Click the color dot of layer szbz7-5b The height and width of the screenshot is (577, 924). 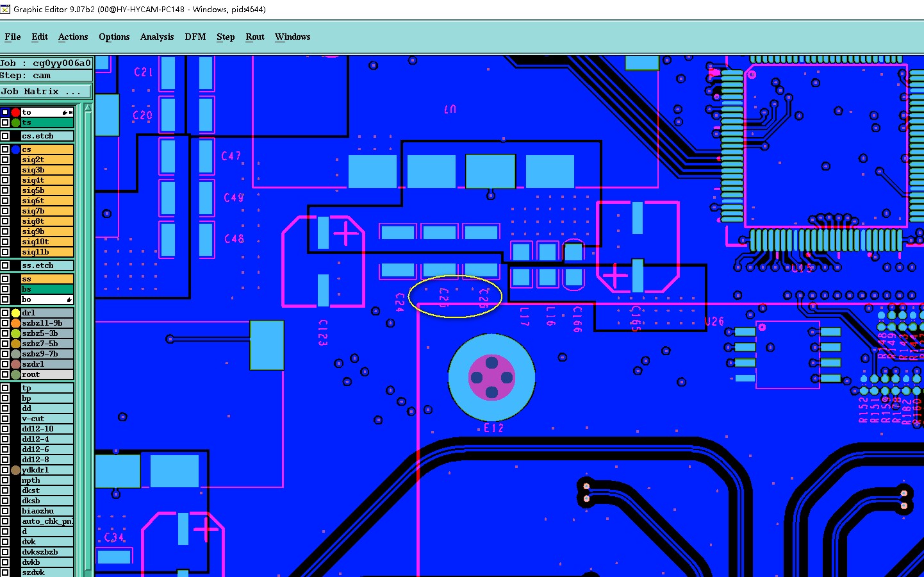(x=15, y=344)
